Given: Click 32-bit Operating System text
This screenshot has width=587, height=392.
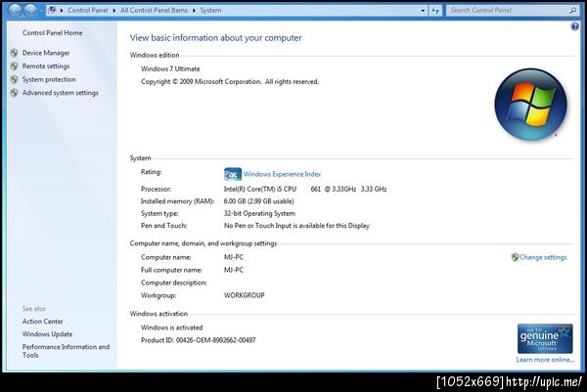Looking at the screenshot, I should 259,213.
